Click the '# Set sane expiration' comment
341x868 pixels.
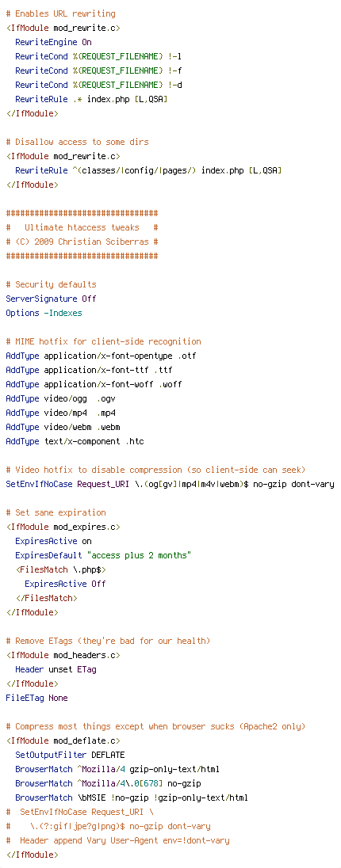[56, 512]
